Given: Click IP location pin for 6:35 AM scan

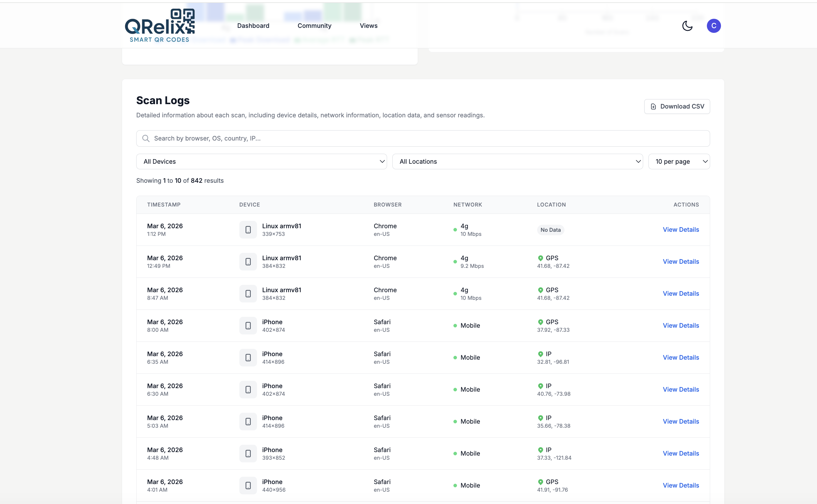Looking at the screenshot, I should 540,354.
